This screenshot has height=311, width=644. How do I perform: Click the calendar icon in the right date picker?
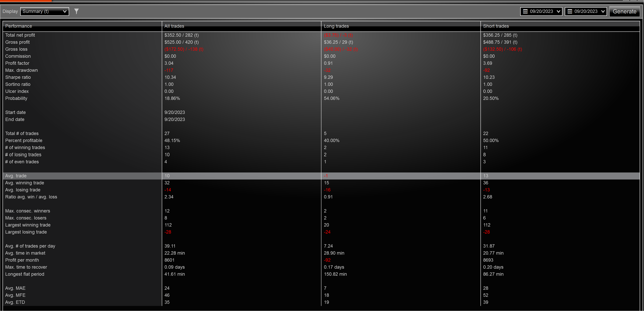click(x=570, y=12)
